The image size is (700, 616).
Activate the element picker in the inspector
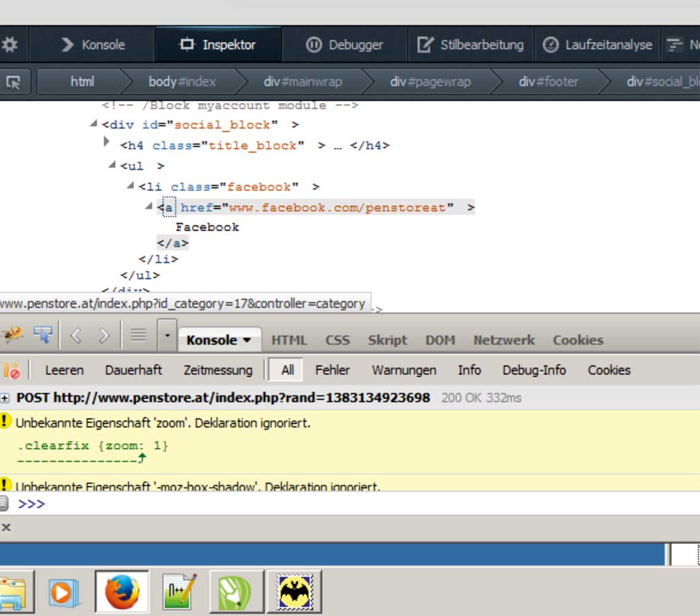click(x=13, y=81)
